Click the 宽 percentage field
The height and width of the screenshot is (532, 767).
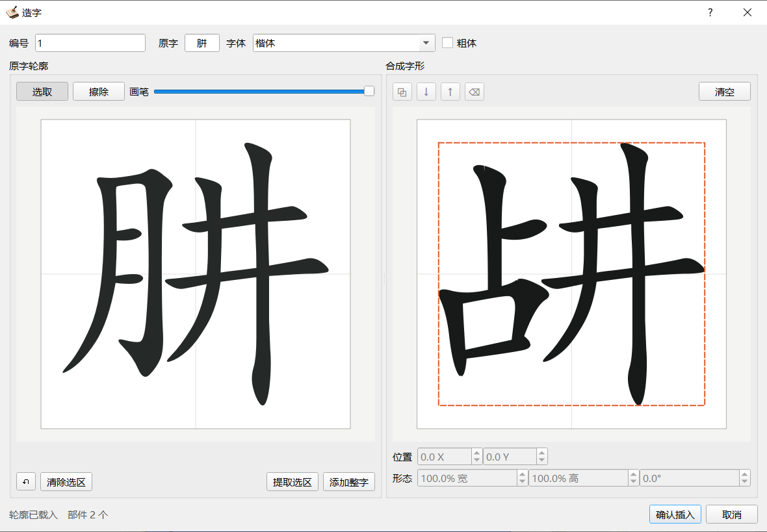coord(467,478)
